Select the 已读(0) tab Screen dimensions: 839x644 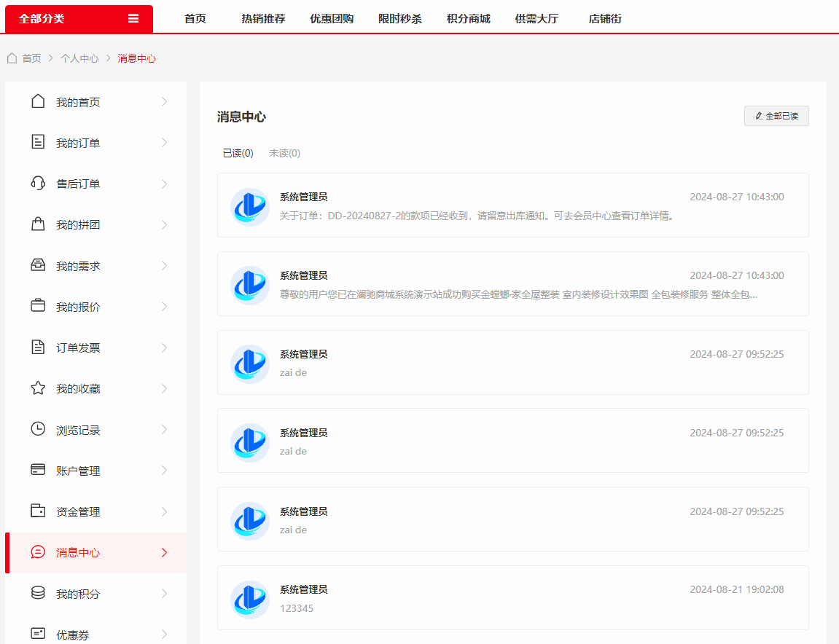pos(238,153)
